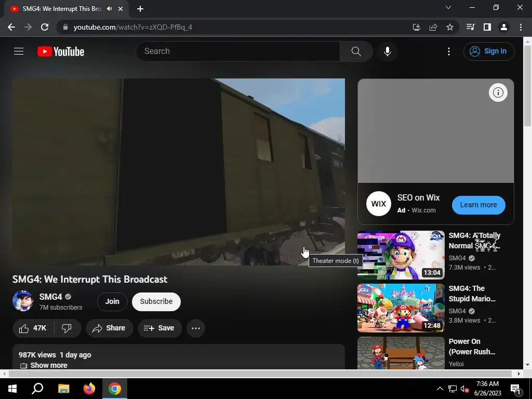Share the SMG4 video
The height and width of the screenshot is (399, 532).
(109, 328)
